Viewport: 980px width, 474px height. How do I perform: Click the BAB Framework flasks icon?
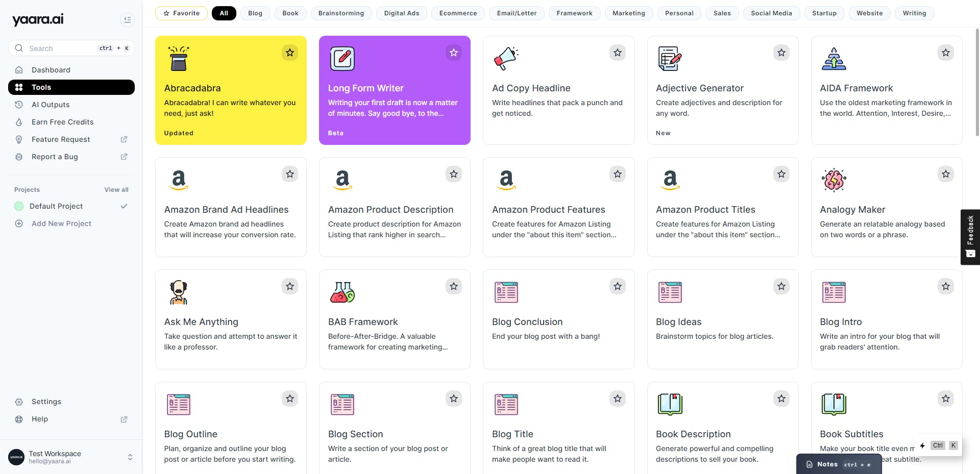tap(342, 292)
